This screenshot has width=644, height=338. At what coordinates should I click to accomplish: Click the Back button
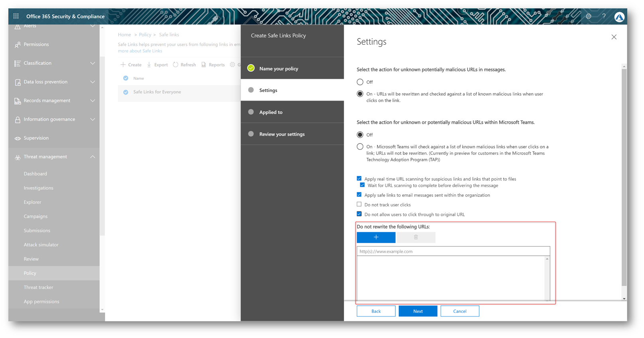point(376,311)
